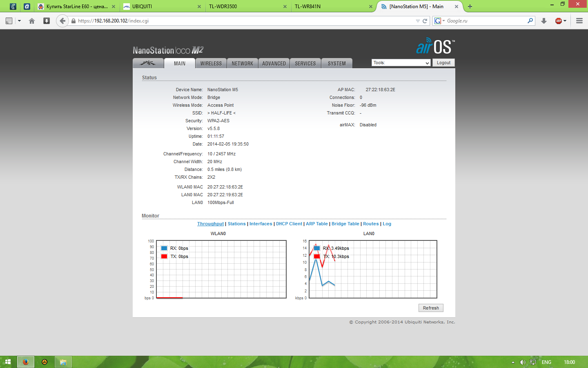Open the downloads toolbar button left of Back

pyautogui.click(x=47, y=21)
